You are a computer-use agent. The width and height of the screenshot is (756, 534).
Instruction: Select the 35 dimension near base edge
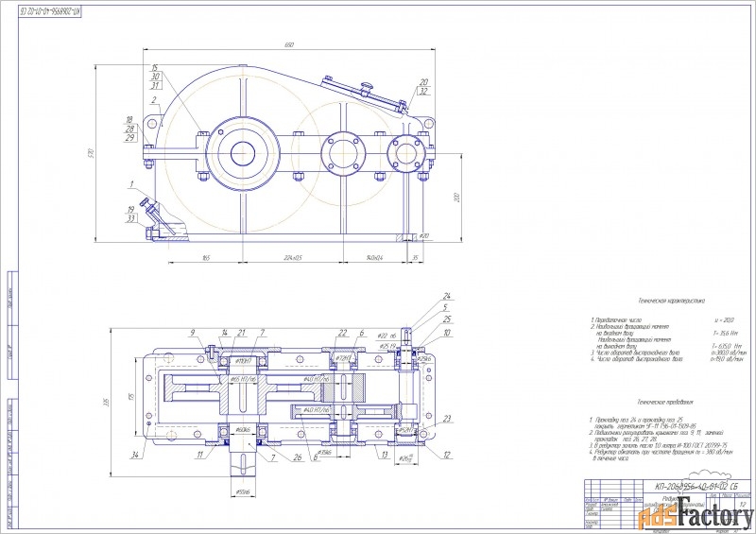(x=415, y=258)
